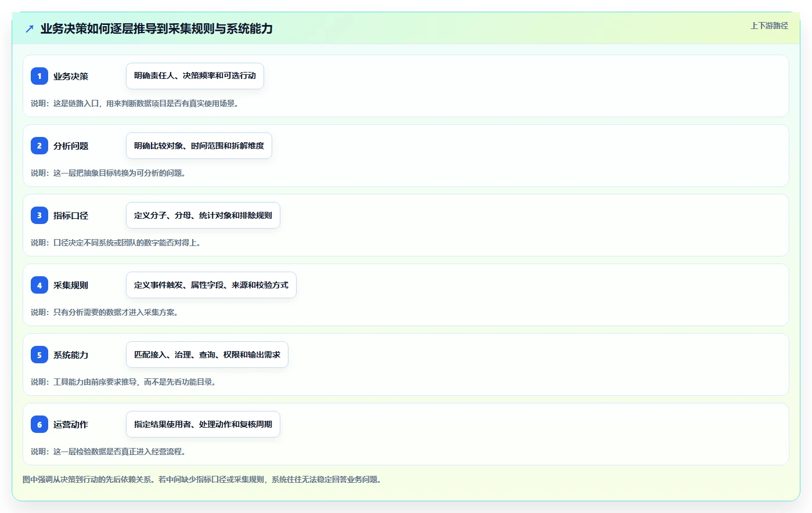
Task: Click the title 业务决策如何逐层推导到采集规则与系统能力
Action: pyautogui.click(x=157, y=28)
